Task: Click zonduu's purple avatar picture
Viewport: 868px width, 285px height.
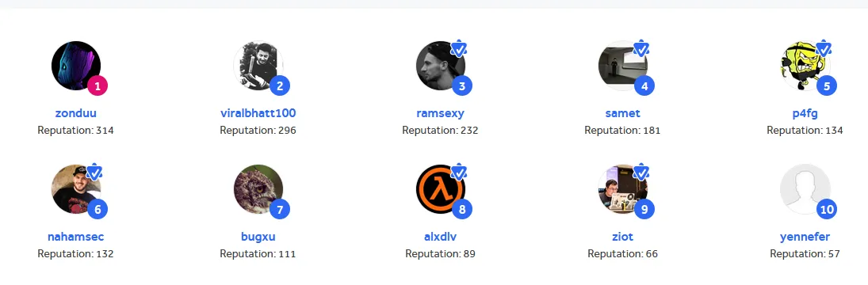Action: coord(76,65)
